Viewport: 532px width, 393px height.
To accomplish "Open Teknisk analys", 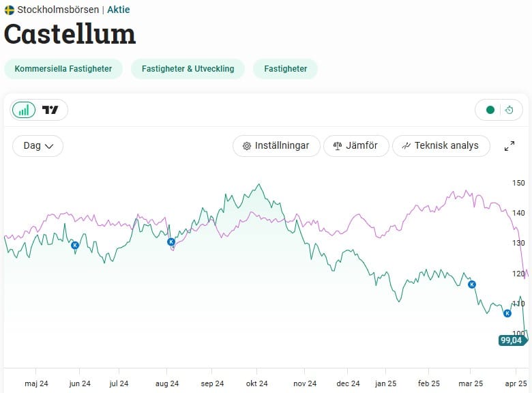I will tap(441, 146).
